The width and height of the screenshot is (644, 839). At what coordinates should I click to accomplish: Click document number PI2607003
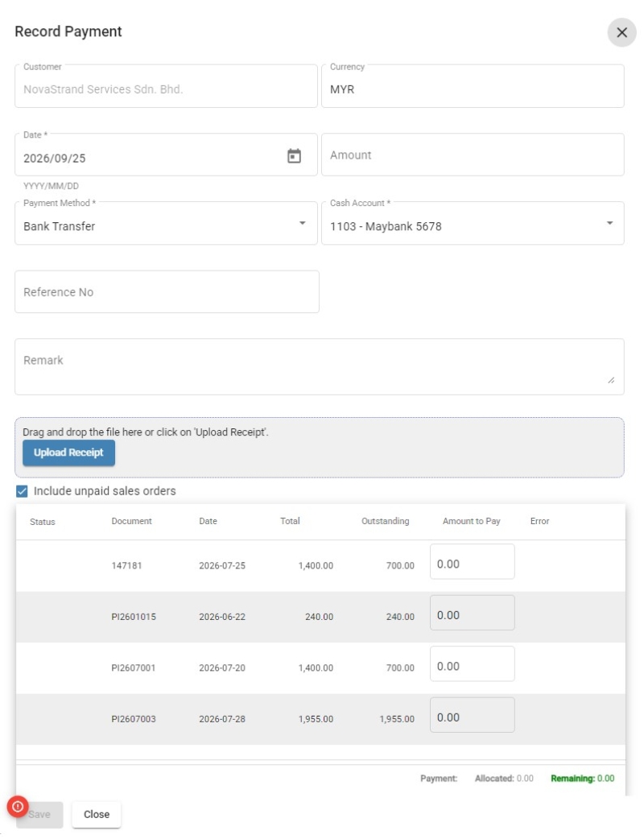134,719
